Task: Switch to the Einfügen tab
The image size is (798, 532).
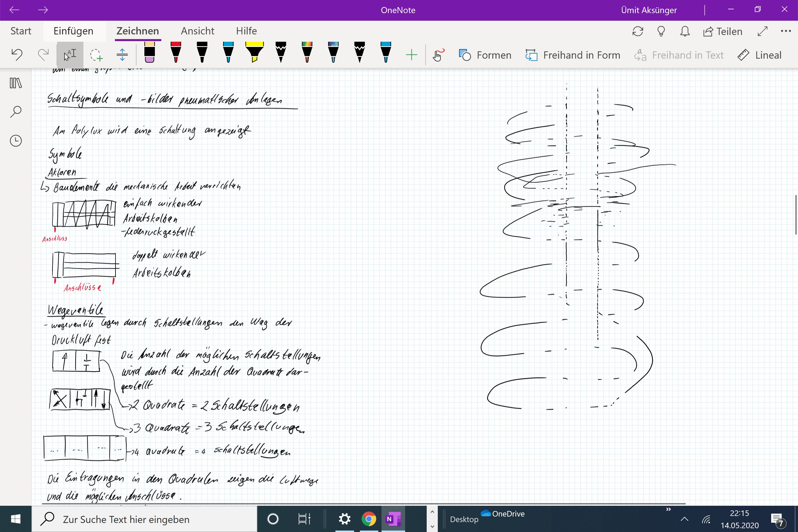Action: point(73,31)
